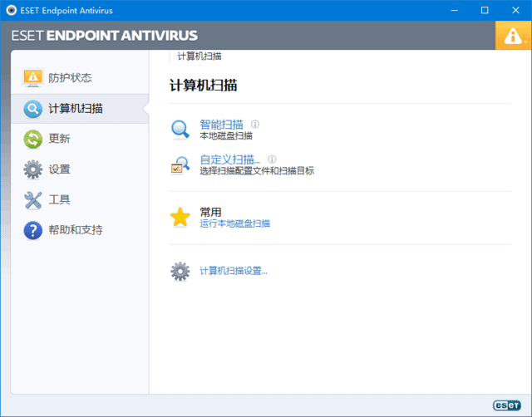Open 计算机扫描设置... link
Image resolution: width=532 pixels, height=417 pixels.
click(233, 271)
